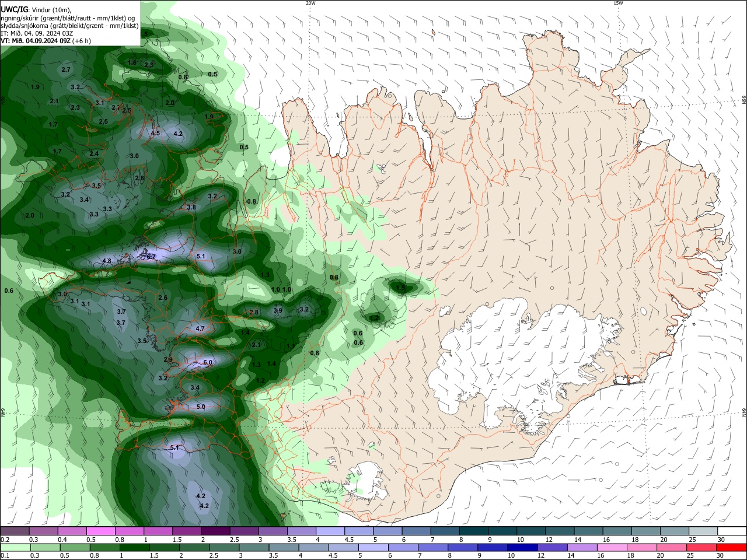Click the 4.5 precipitation value on the map
Viewport: 747px width, 560px height.
pyautogui.click(x=155, y=133)
